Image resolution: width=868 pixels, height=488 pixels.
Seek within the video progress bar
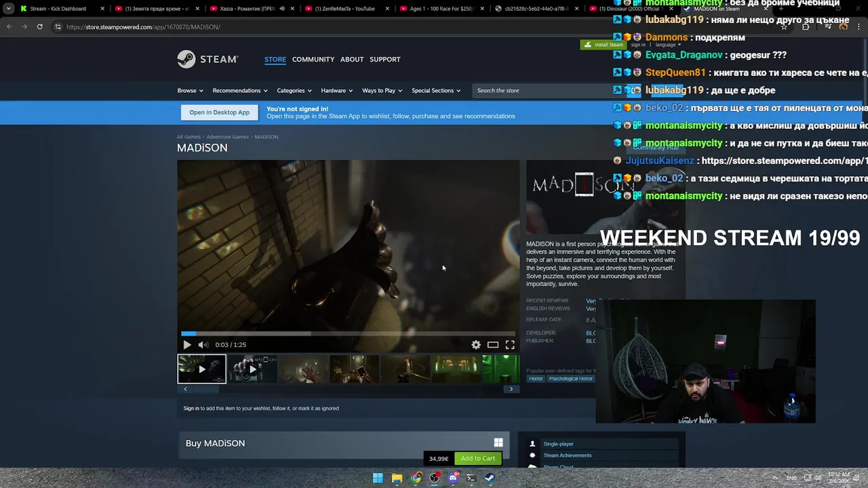[348, 333]
